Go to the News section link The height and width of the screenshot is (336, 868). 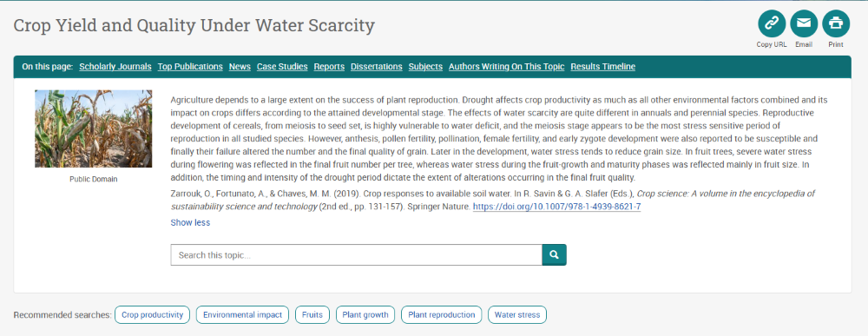tap(240, 67)
